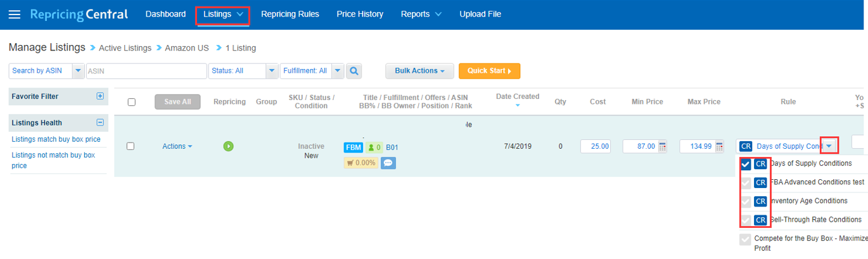Click the CR badge in the Rule field
868x259 pixels.
(746, 146)
